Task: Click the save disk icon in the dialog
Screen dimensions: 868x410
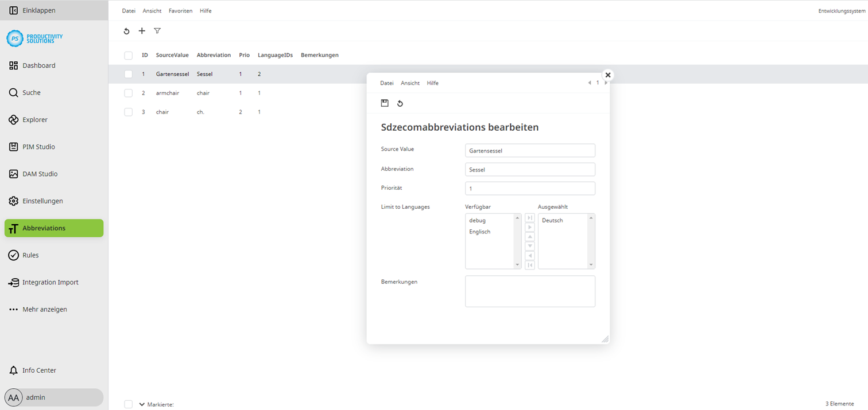Action: point(385,103)
